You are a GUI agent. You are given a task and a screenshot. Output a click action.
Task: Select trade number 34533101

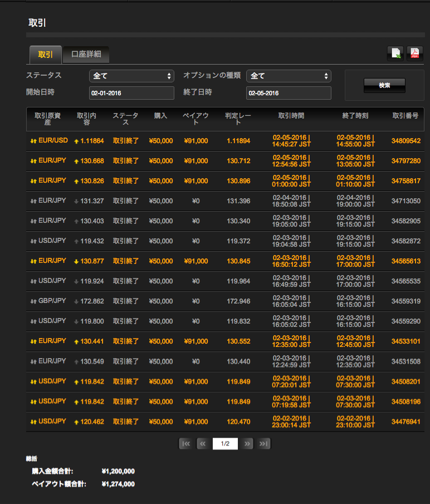click(406, 341)
